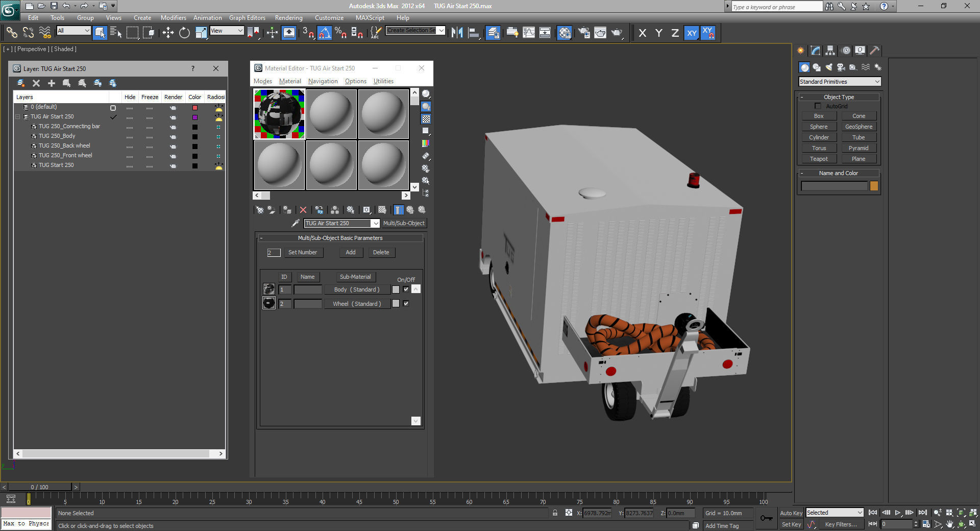Toggle the sample slot background checker icon
The height and width of the screenshot is (531, 980).
point(426,118)
